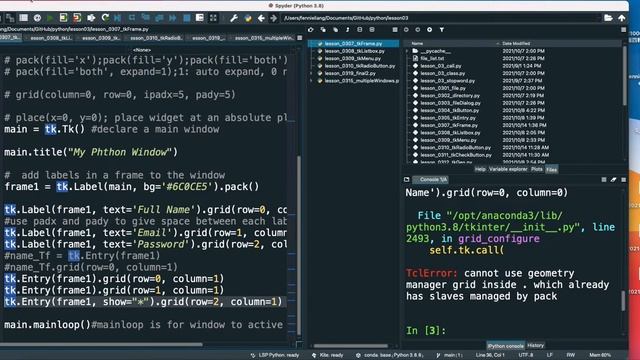Click the conda base Python status entry
The width and height of the screenshot is (640, 360).
pos(389,355)
